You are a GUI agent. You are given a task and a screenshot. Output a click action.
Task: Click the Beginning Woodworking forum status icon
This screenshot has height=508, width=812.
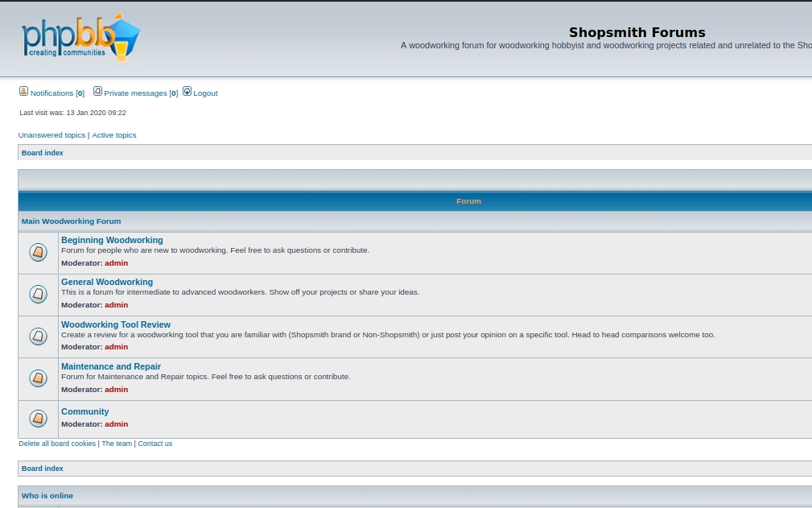[38, 252]
